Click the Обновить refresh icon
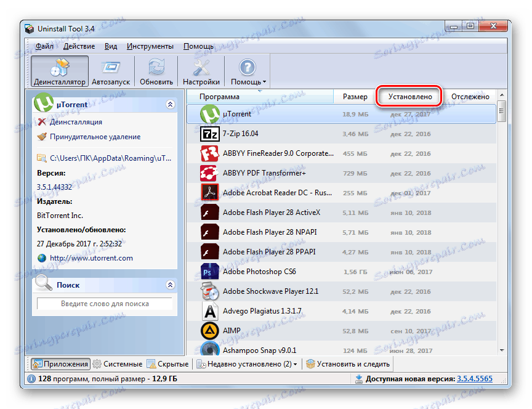 [x=156, y=67]
